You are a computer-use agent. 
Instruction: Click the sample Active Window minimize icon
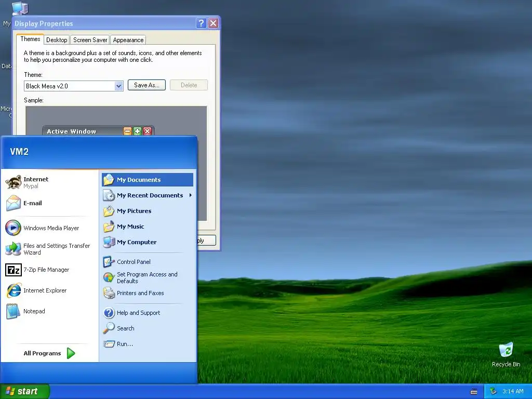pyautogui.click(x=128, y=131)
